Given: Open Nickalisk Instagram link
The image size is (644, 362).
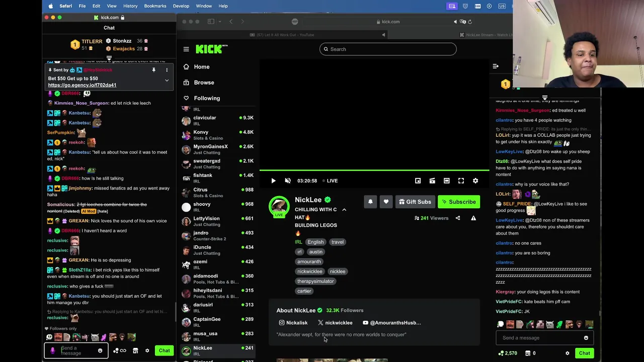Looking at the screenshot, I should pos(293,323).
